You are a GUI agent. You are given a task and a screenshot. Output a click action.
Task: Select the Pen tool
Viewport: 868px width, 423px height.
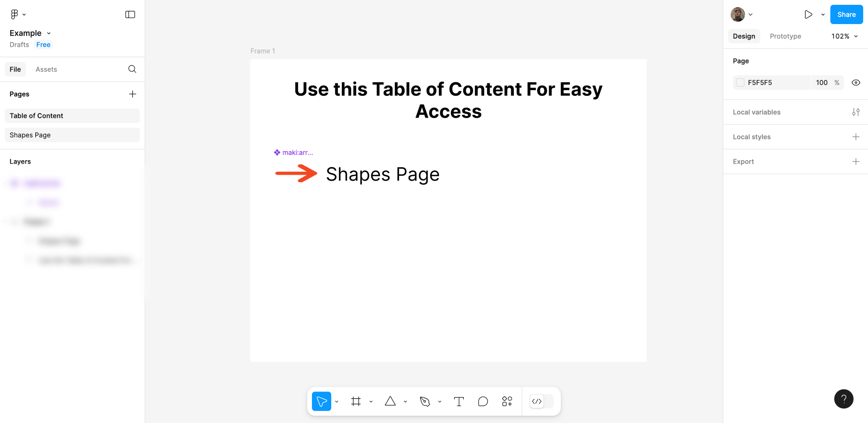425,401
